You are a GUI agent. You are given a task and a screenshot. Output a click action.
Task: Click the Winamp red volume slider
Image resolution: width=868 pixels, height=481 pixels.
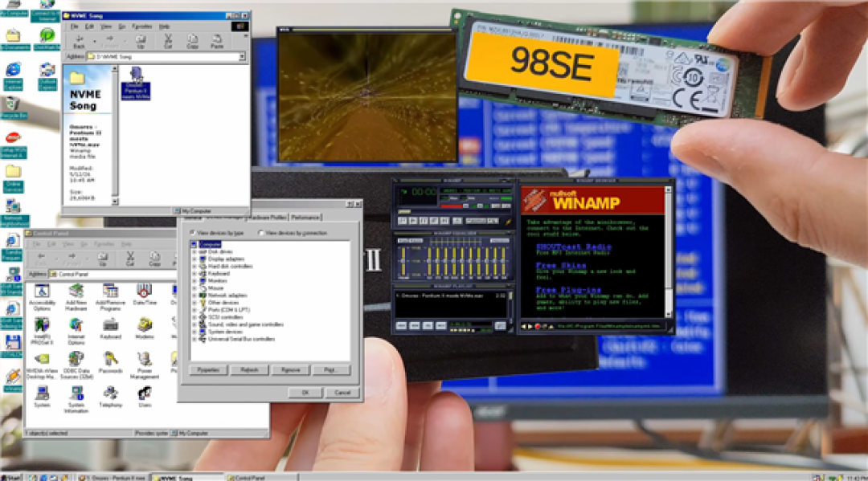[454, 206]
